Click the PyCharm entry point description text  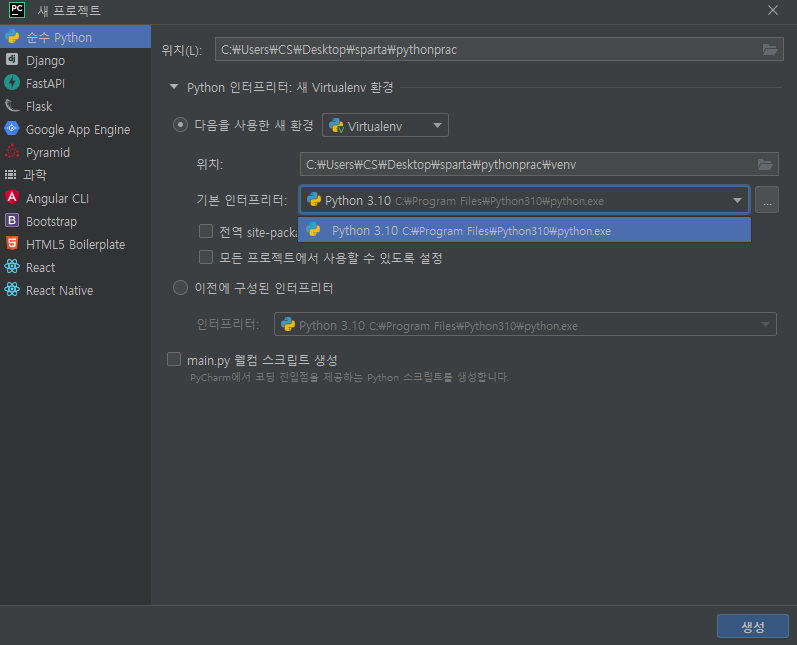coord(349,377)
